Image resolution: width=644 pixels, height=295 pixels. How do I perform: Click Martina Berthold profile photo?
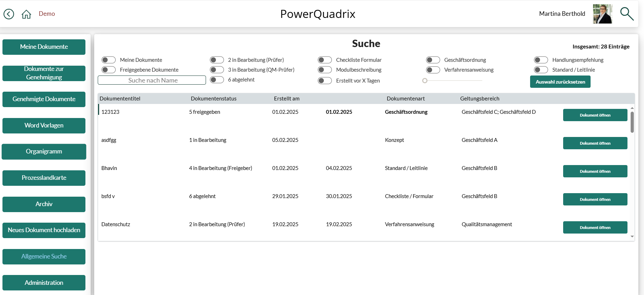[x=603, y=14]
